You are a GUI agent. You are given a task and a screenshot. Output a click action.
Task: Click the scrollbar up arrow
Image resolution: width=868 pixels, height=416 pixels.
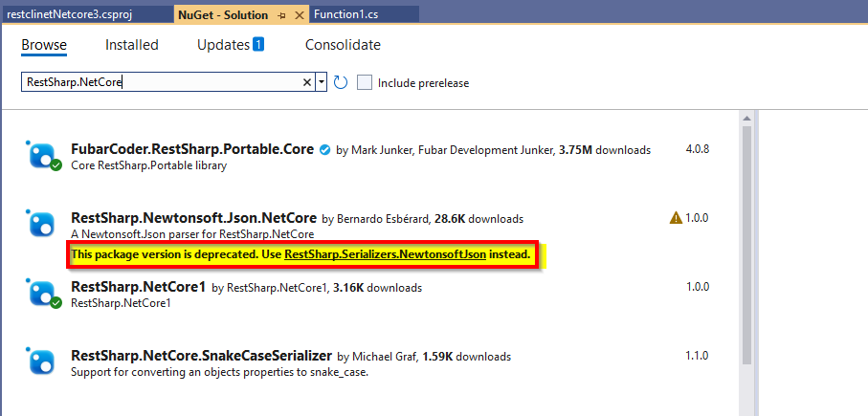tap(746, 118)
